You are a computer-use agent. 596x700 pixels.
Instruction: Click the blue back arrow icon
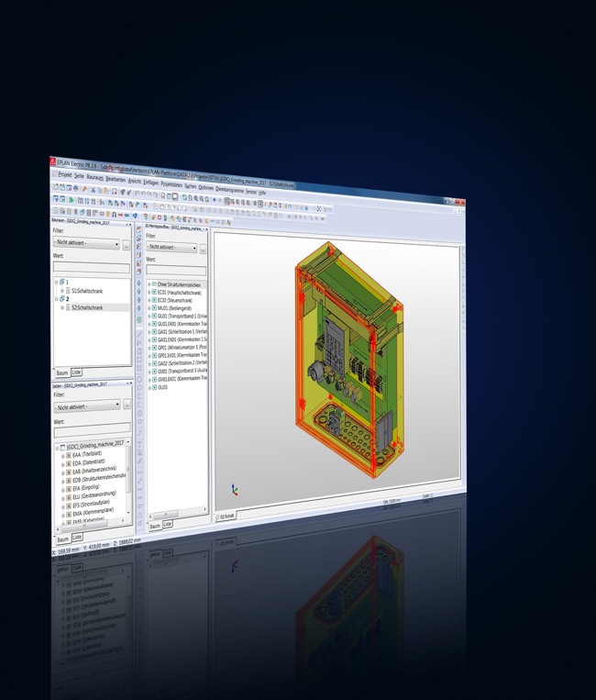(215, 200)
